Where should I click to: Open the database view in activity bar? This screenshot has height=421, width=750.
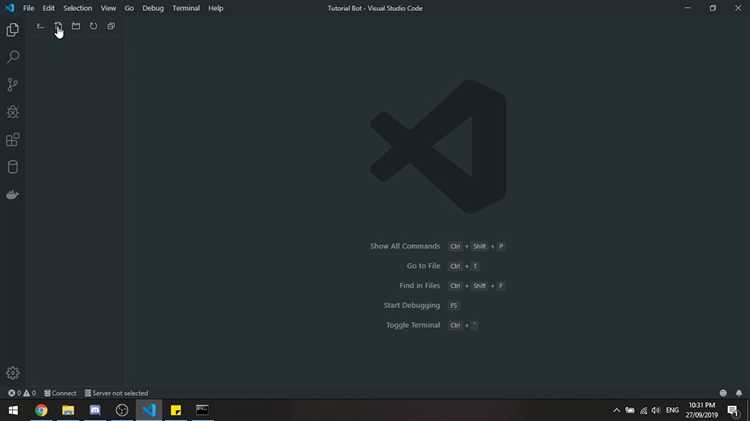click(13, 167)
